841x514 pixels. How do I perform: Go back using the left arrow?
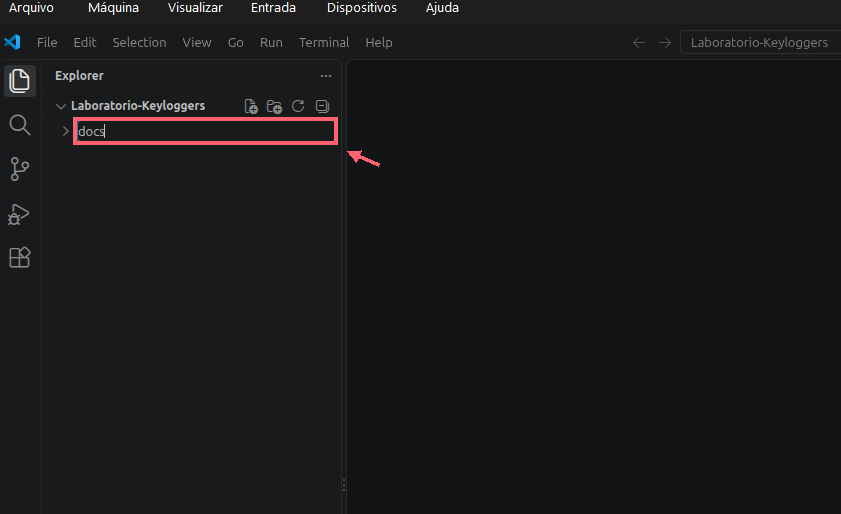point(639,42)
